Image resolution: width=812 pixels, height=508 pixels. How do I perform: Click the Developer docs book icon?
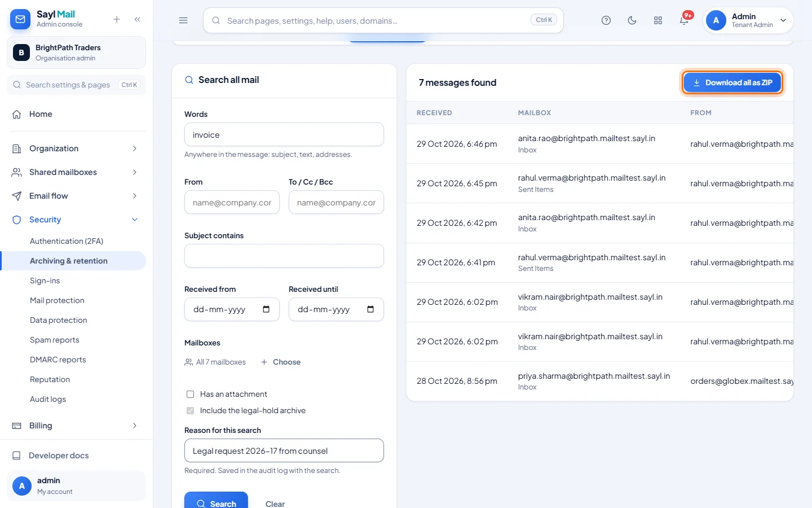point(17,456)
